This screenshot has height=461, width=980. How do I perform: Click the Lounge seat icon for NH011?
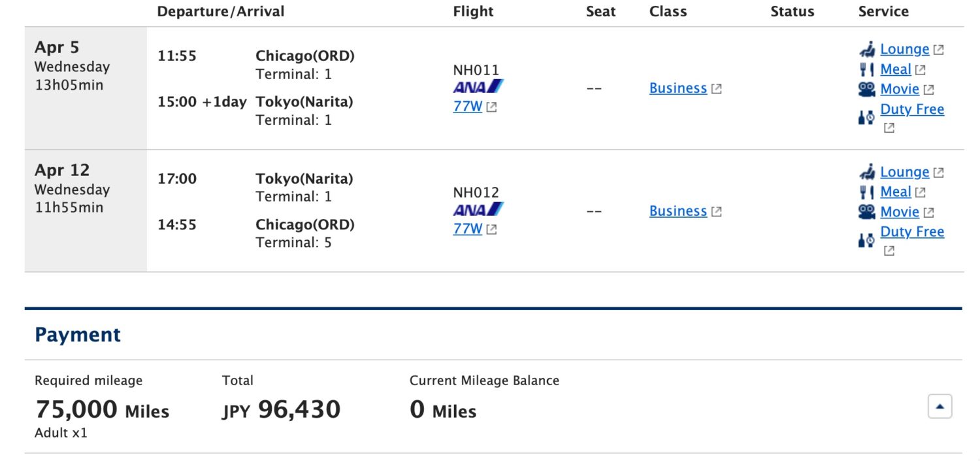coord(867,50)
